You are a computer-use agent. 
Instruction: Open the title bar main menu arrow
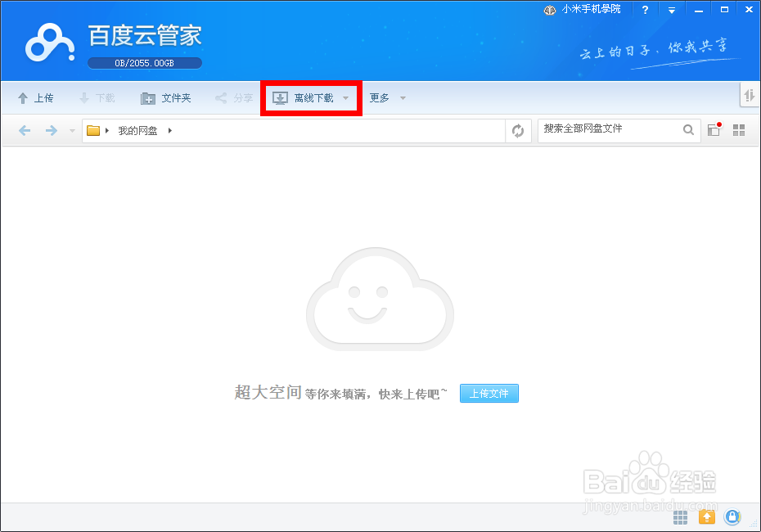click(x=672, y=10)
